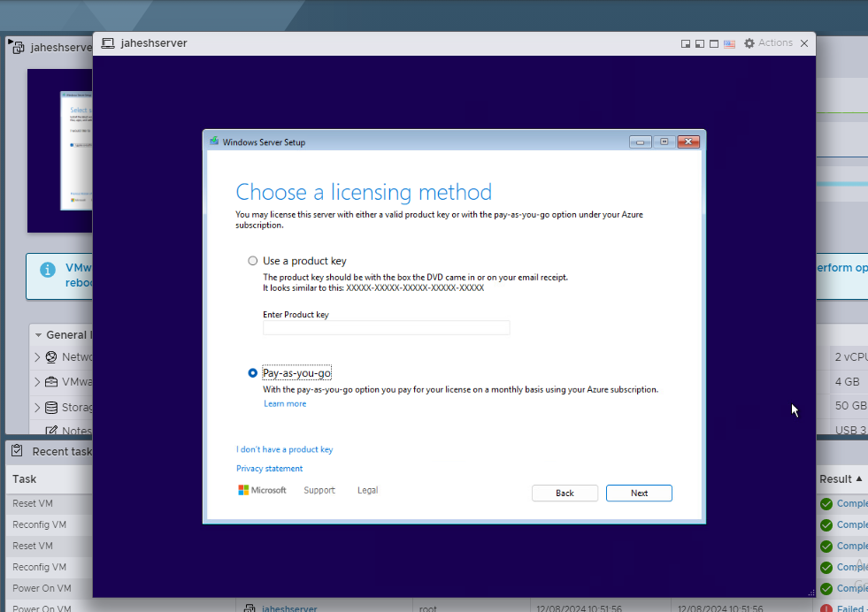The image size is (868, 612).
Task: Click the shrink-to-bottom-right console size icon
Action: [x=686, y=43]
